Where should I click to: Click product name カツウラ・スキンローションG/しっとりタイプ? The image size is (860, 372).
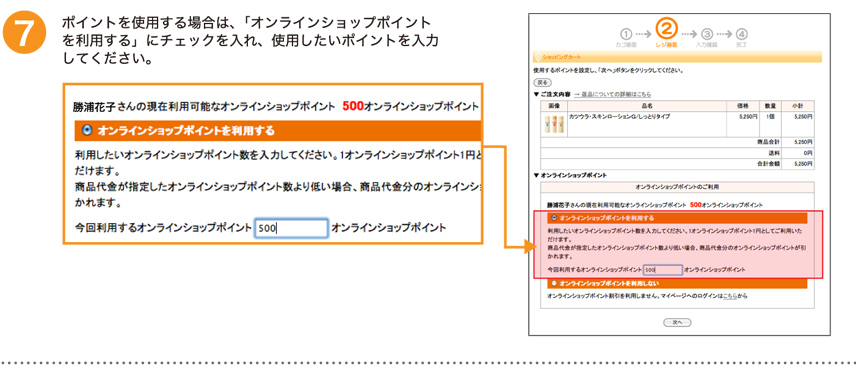(620, 117)
